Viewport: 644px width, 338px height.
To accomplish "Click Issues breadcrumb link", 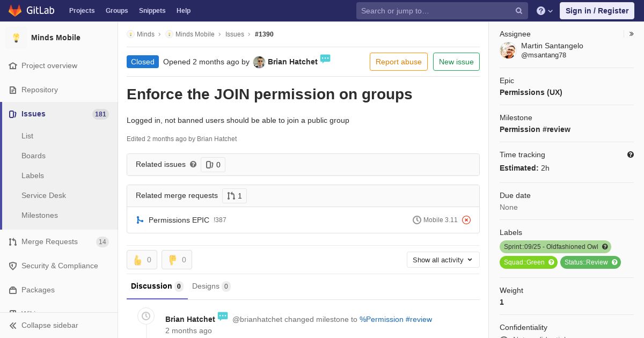I will pyautogui.click(x=235, y=34).
